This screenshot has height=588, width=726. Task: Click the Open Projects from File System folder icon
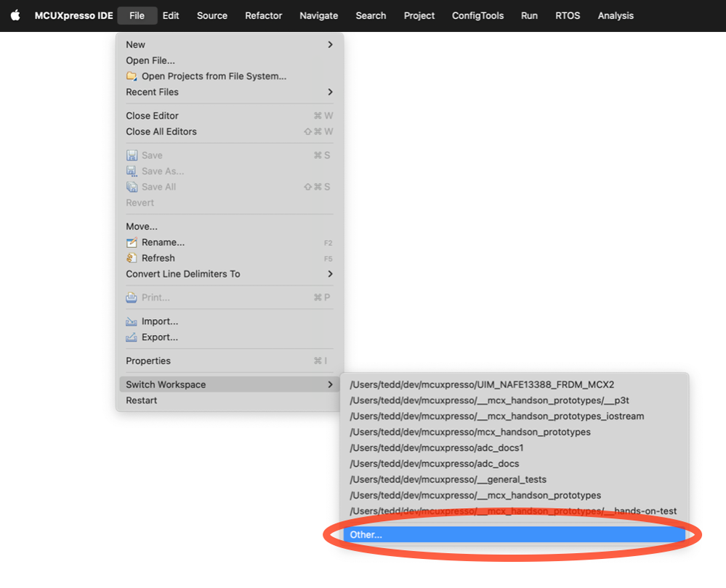[x=132, y=76]
